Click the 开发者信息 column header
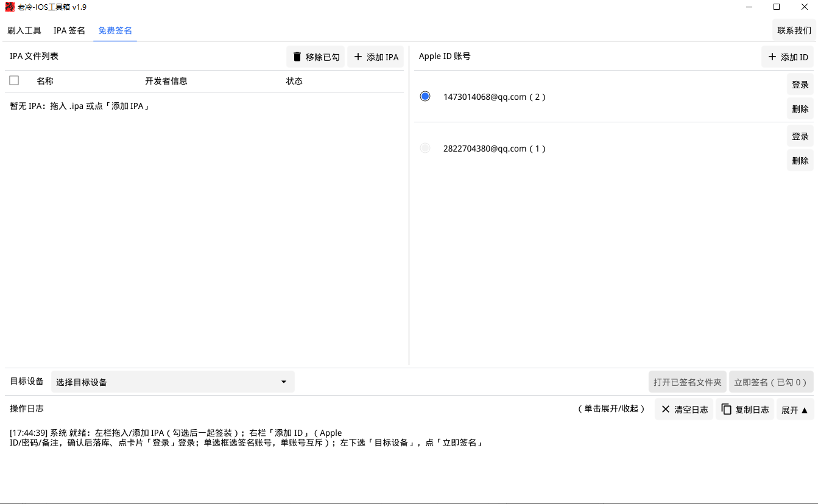Screen dimensions: 818x504 click(166, 81)
